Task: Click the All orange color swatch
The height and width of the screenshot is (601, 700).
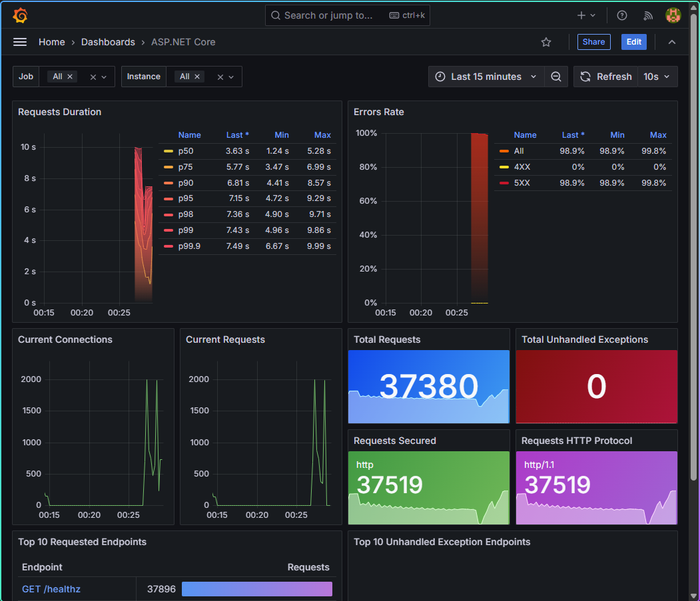Action: tap(504, 151)
